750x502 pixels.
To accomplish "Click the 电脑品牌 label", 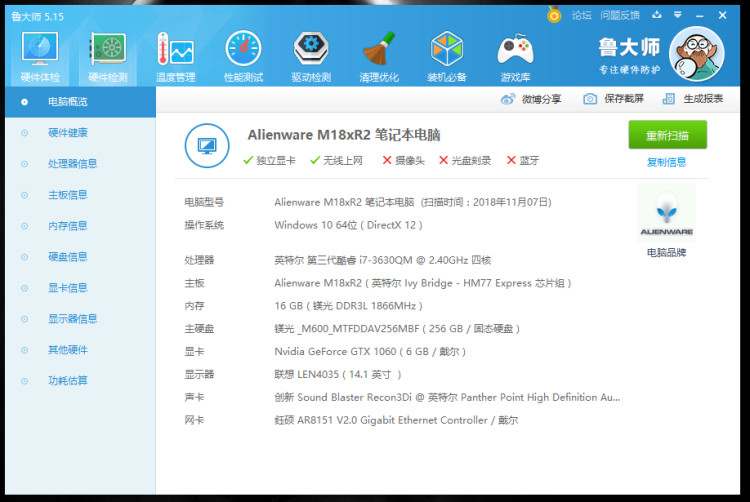I will point(666,252).
